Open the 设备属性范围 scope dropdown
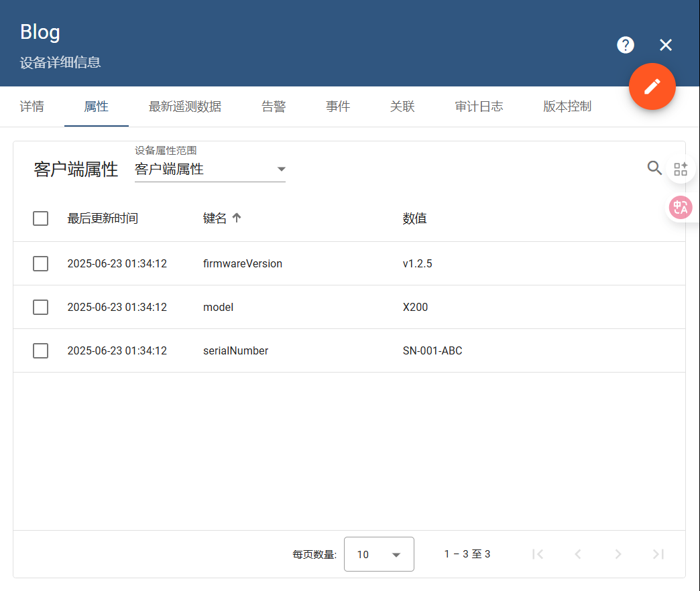This screenshot has height=591, width=700. pyautogui.click(x=210, y=170)
